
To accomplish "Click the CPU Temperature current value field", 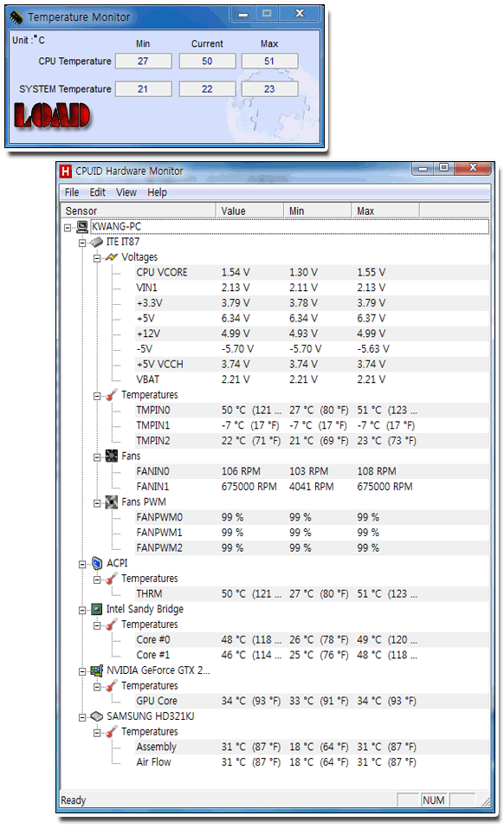I will tap(207, 61).
